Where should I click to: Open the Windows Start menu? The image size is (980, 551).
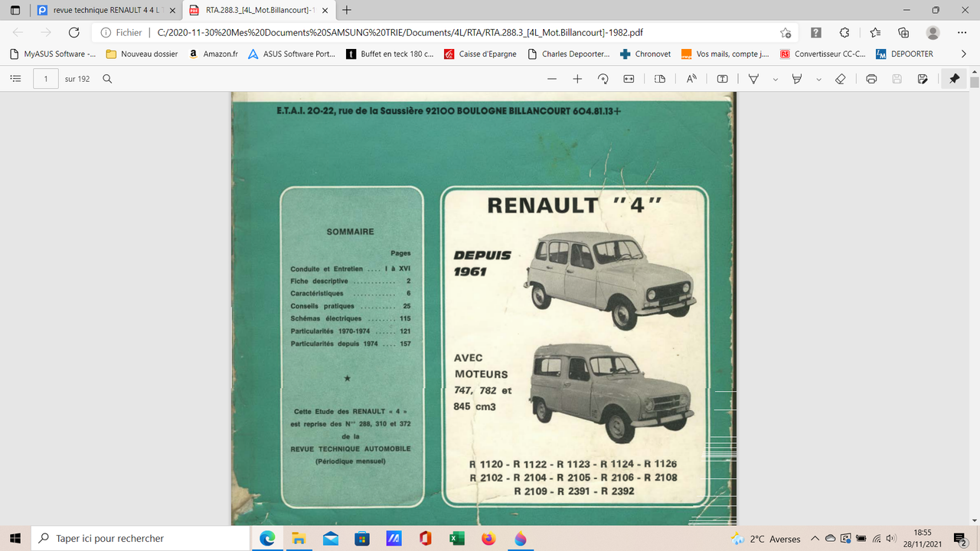[x=15, y=539]
